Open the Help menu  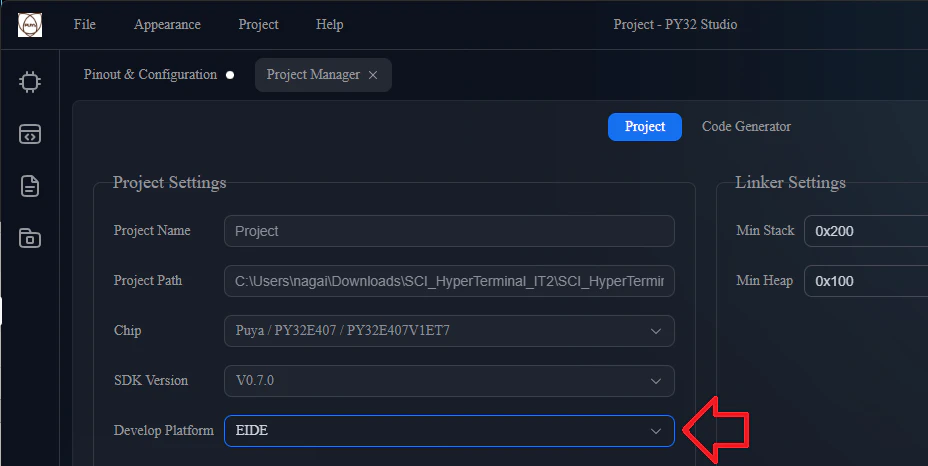tap(330, 24)
